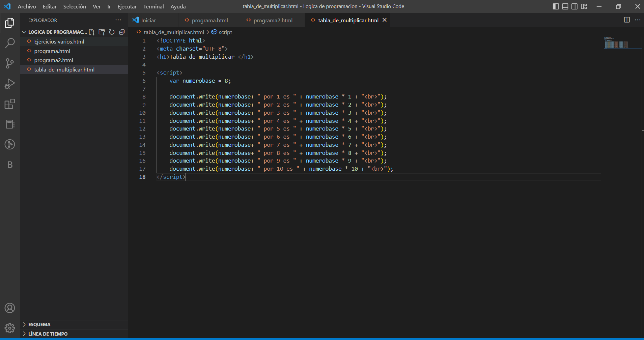Click the opening <script> tag on line 5
Viewport: 644px width, 340px height.
click(169, 73)
